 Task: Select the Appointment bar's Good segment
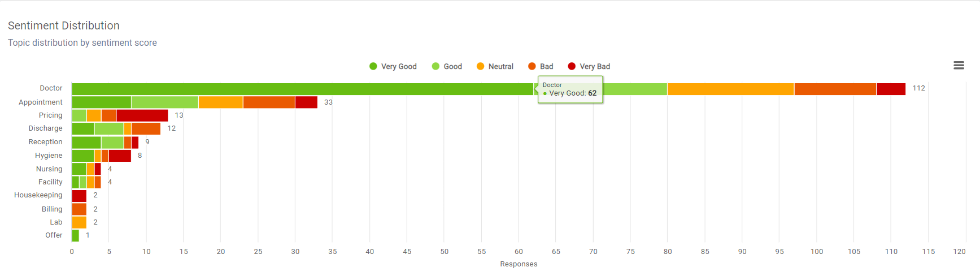click(x=164, y=102)
